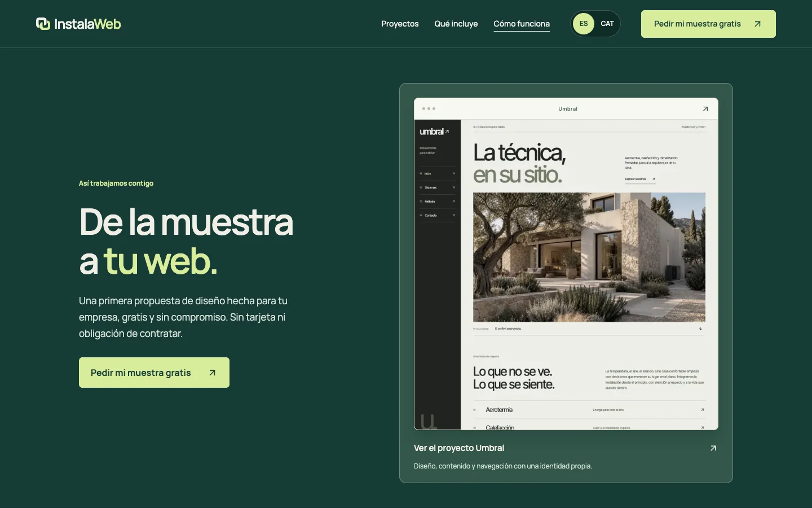
Task: Click the InstalaWeb wordmark
Action: [87, 24]
